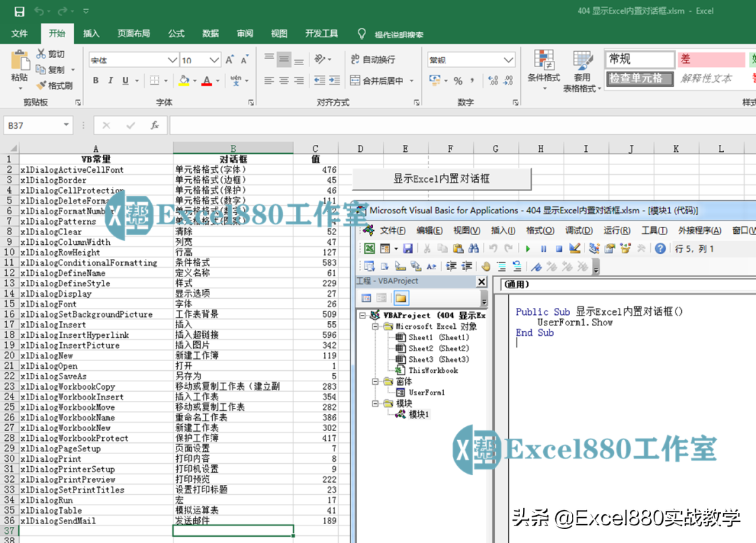The height and width of the screenshot is (543, 756).
Task: Click the Conditional Formatting icon
Action: [544, 59]
